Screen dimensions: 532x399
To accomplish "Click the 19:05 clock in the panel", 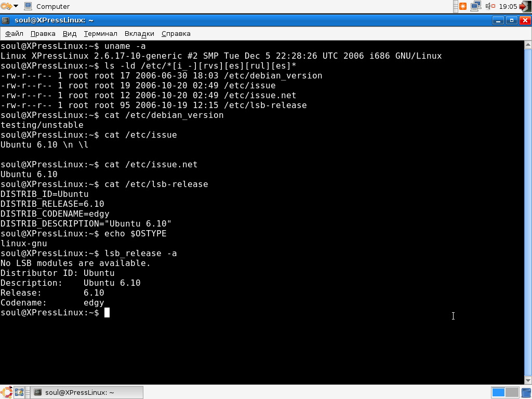I will [508, 6].
